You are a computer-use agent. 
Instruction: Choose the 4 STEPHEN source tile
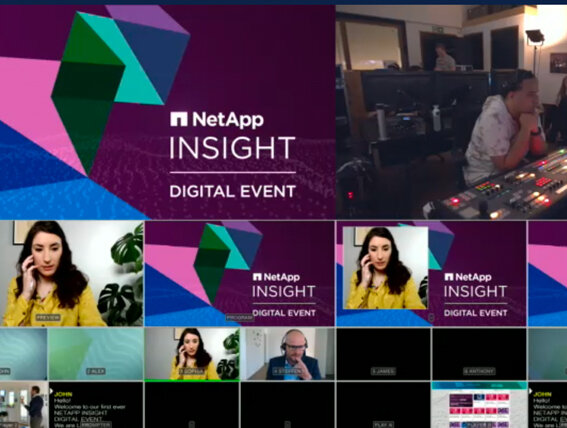pos(288,354)
